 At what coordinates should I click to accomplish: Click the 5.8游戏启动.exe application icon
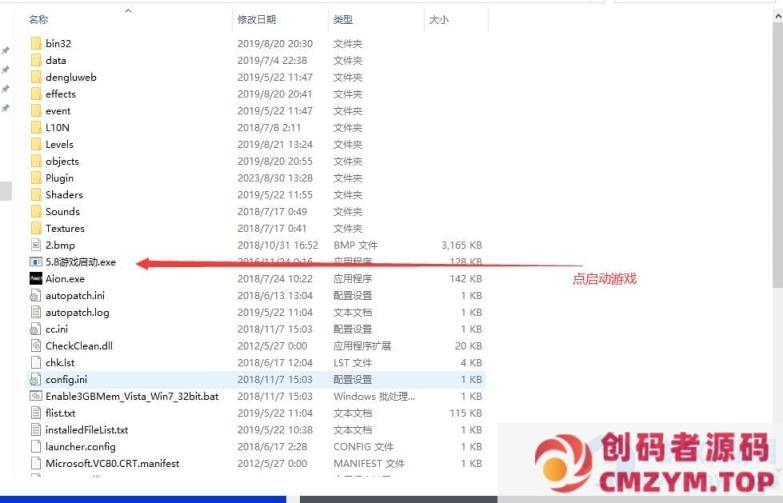point(36,262)
